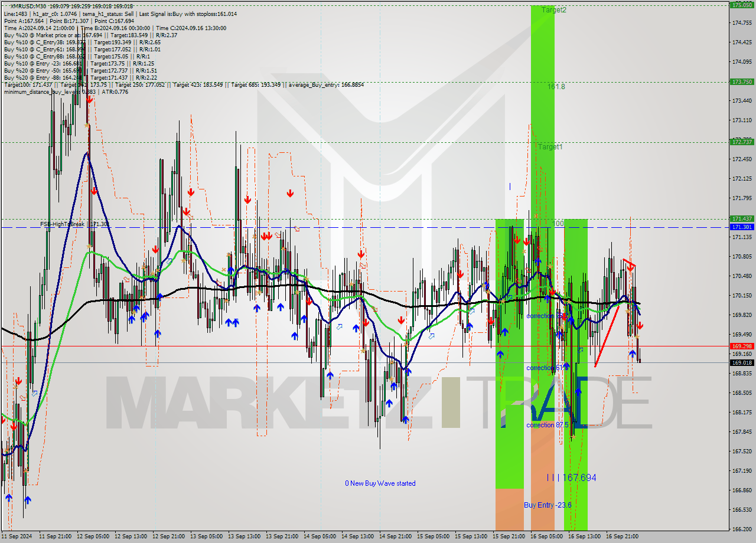The height and width of the screenshot is (543, 756).
Task: Click the '14 Sep 21:00' time axis label
Action: click(395, 537)
